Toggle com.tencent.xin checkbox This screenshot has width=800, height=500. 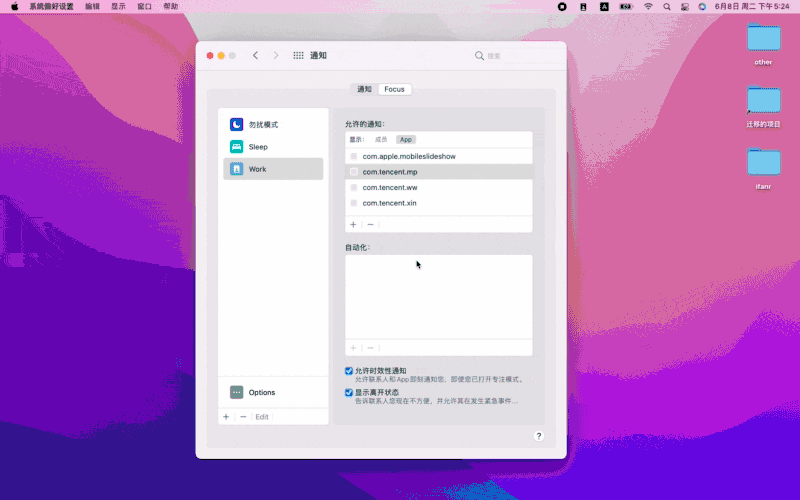(x=354, y=203)
